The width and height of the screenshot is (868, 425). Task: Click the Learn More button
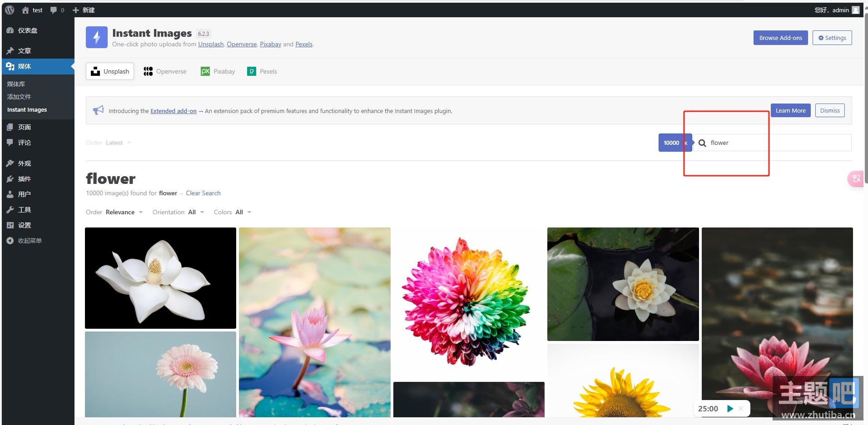790,110
